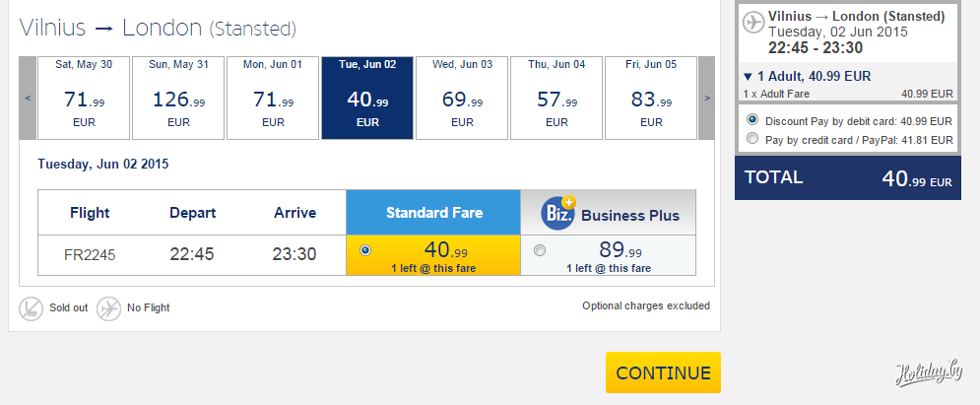Screen dimensions: 980x405
Task: Select the Thu, Jun 04 57.99 fare
Action: 556,98
